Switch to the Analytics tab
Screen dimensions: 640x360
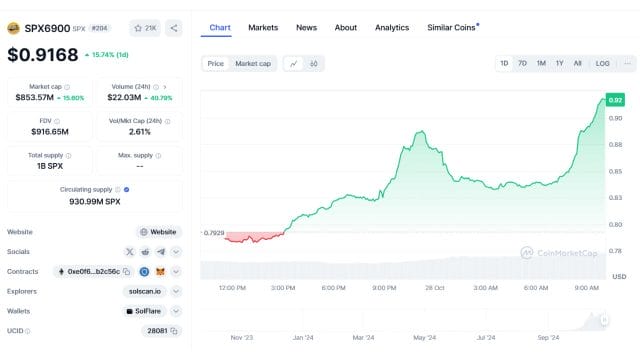392,28
